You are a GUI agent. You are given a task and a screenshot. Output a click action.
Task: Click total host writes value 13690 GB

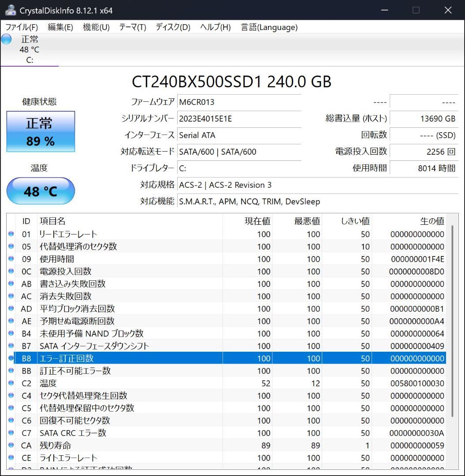tap(424, 119)
